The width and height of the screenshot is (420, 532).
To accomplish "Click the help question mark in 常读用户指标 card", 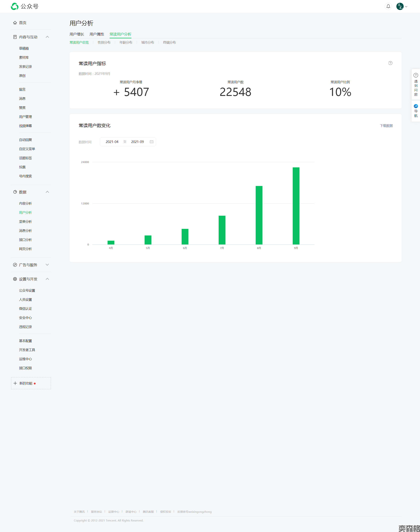I will 390,63.
